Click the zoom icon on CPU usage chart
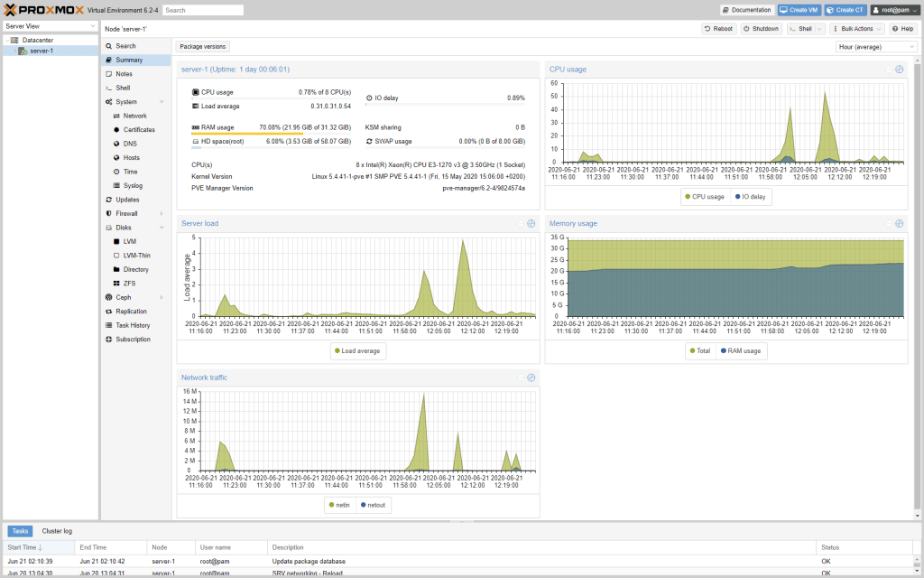 899,70
